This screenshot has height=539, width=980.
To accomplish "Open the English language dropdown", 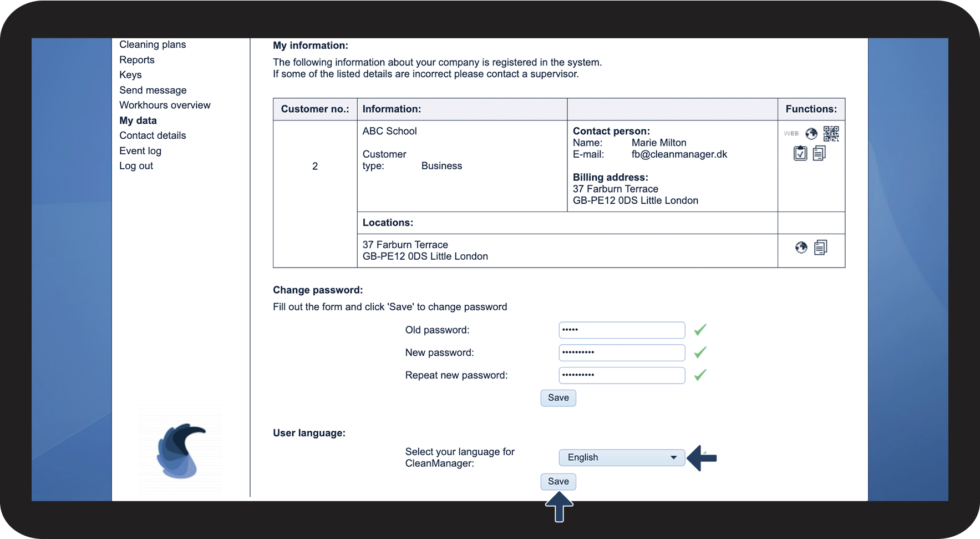I will [x=622, y=457].
